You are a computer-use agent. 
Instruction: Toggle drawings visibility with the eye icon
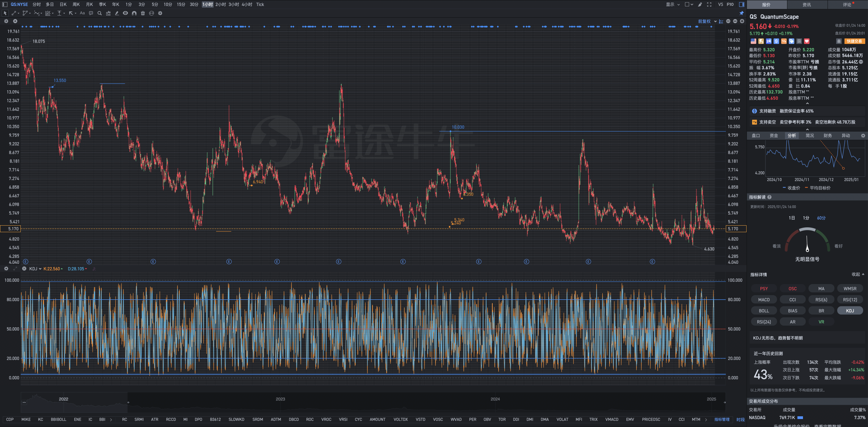pos(126,13)
